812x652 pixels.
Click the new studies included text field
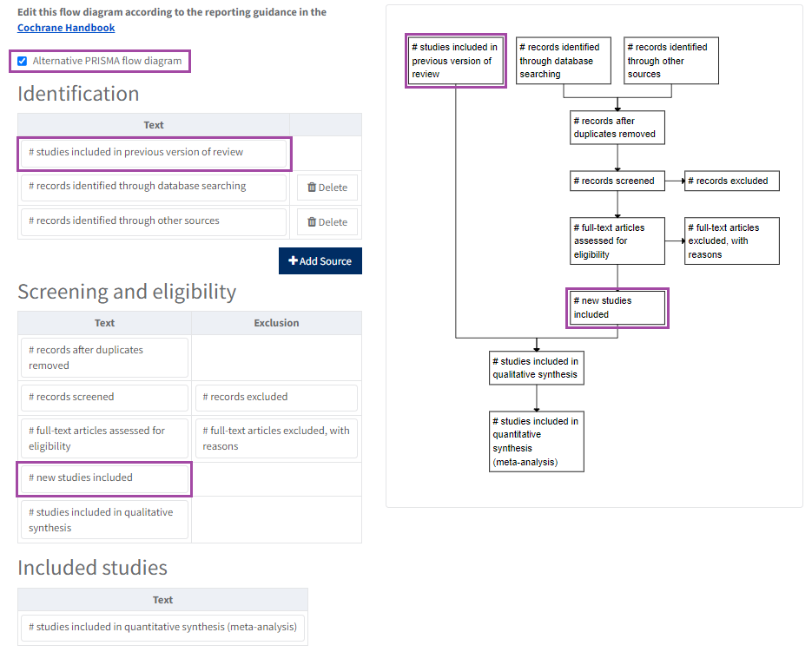click(x=104, y=478)
